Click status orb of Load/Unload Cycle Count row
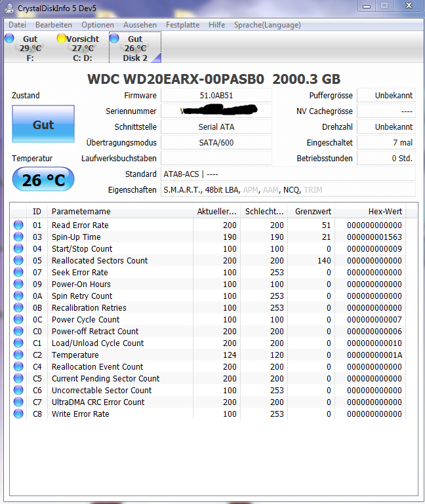This screenshot has height=504, width=425. point(18,343)
